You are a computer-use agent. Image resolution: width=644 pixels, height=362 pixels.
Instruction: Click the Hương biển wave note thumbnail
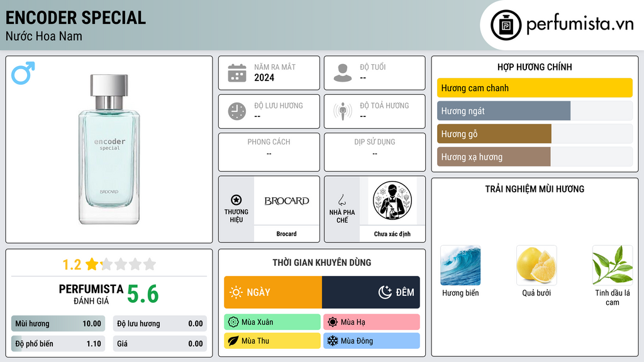[460, 265]
